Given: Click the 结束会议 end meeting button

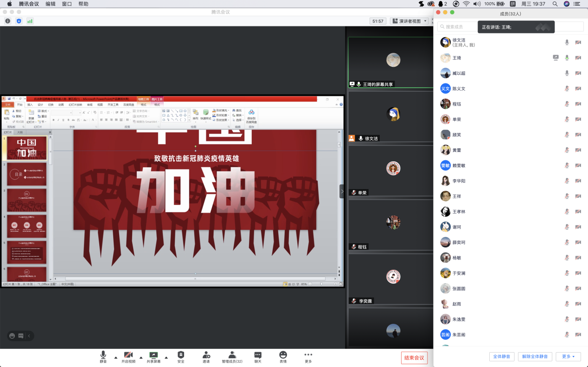Looking at the screenshot, I should (414, 358).
